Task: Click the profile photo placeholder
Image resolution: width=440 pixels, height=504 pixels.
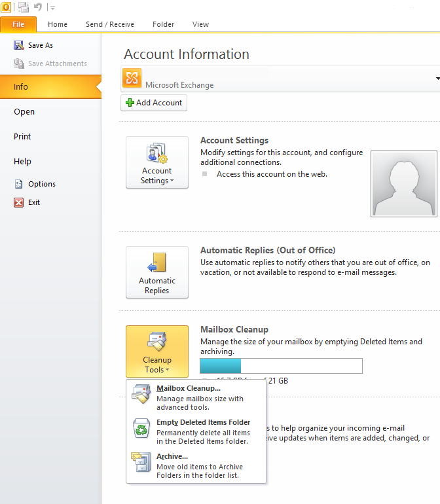Action: (403, 183)
